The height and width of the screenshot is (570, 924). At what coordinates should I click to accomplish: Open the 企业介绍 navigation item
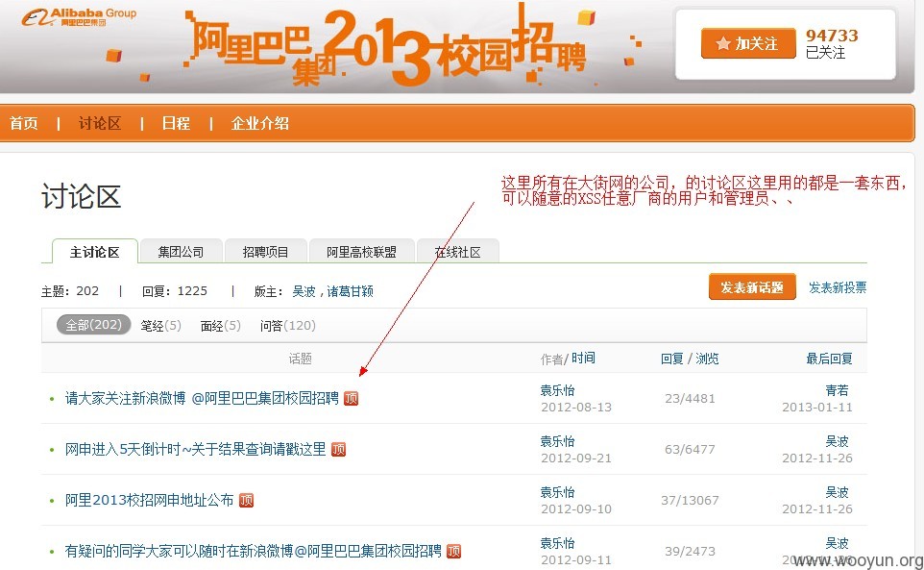[x=260, y=123]
